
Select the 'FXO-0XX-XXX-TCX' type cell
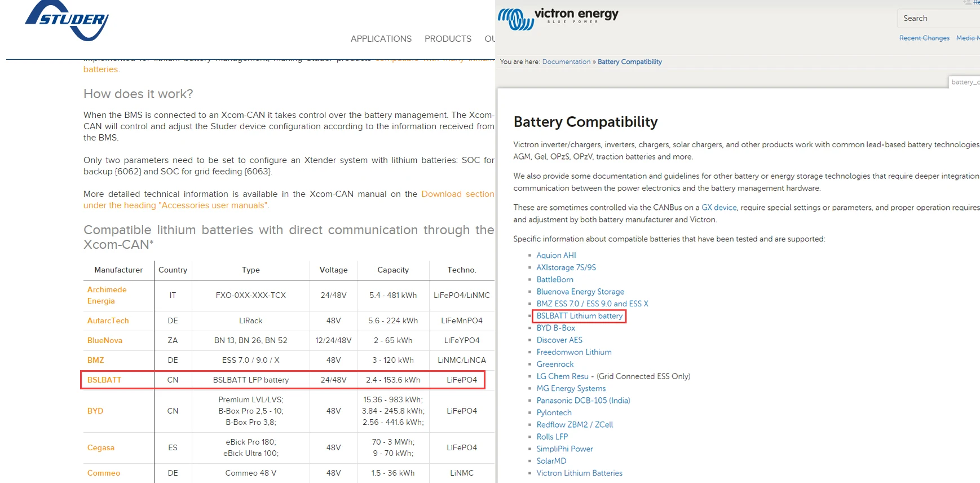click(251, 295)
